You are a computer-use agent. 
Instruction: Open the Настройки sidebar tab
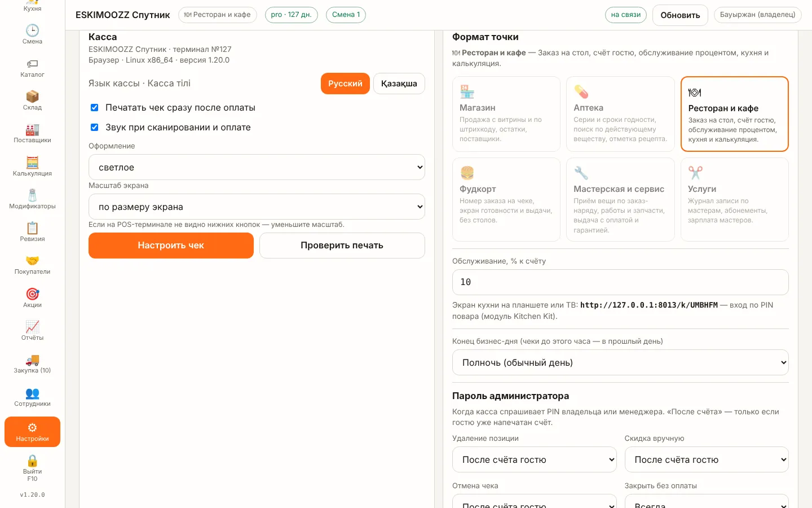click(32, 432)
